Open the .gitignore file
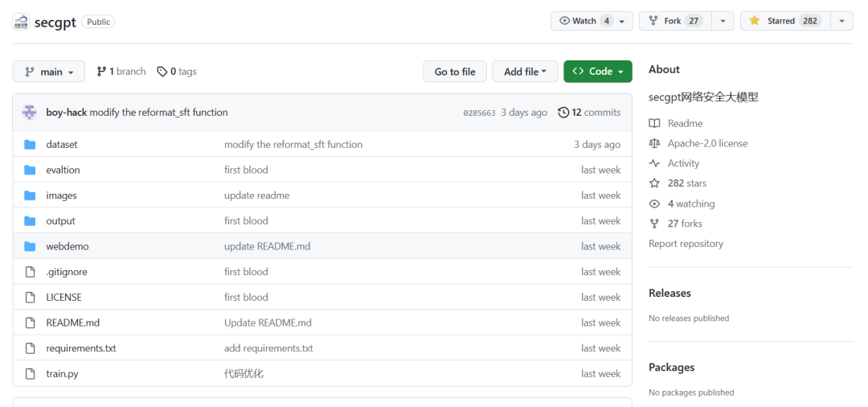This screenshot has width=868, height=407. [x=67, y=272]
